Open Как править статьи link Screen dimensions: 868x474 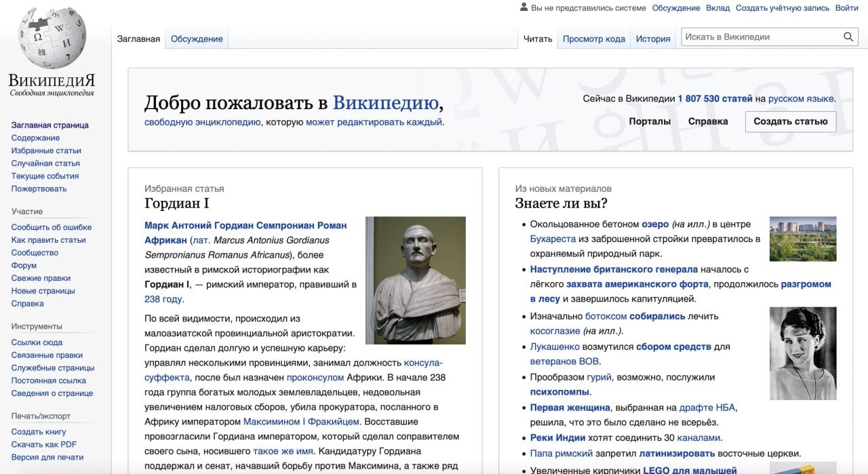point(48,240)
